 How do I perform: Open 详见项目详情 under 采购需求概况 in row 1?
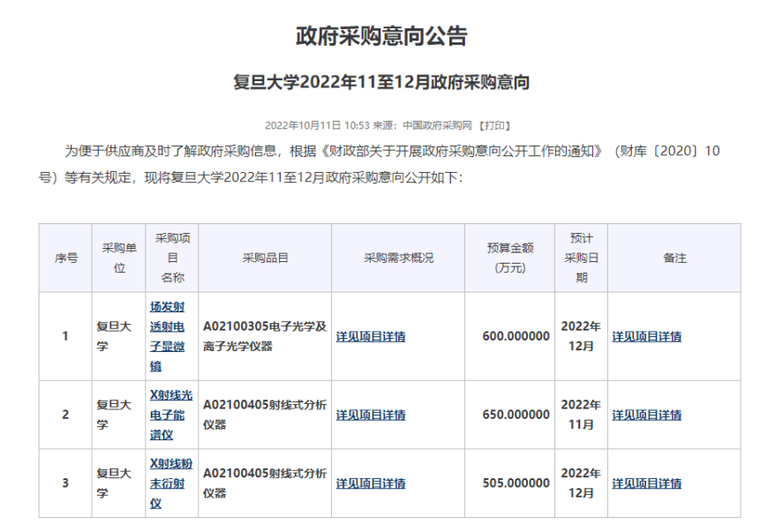[371, 336]
